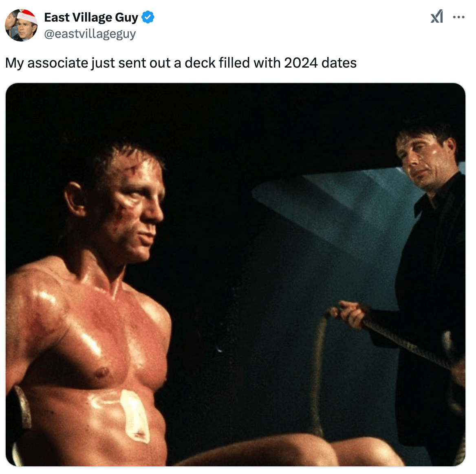Open the East Village Guy display name
The image size is (476, 474).
[91, 17]
